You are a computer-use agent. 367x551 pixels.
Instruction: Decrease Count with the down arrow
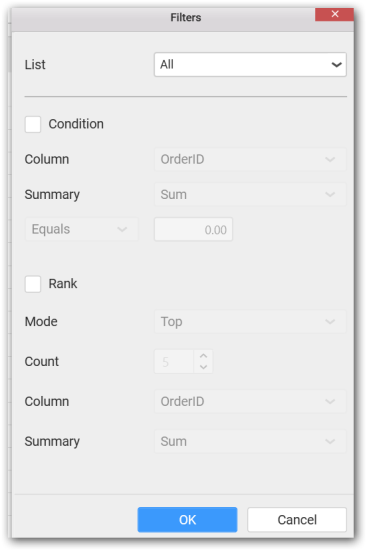203,367
